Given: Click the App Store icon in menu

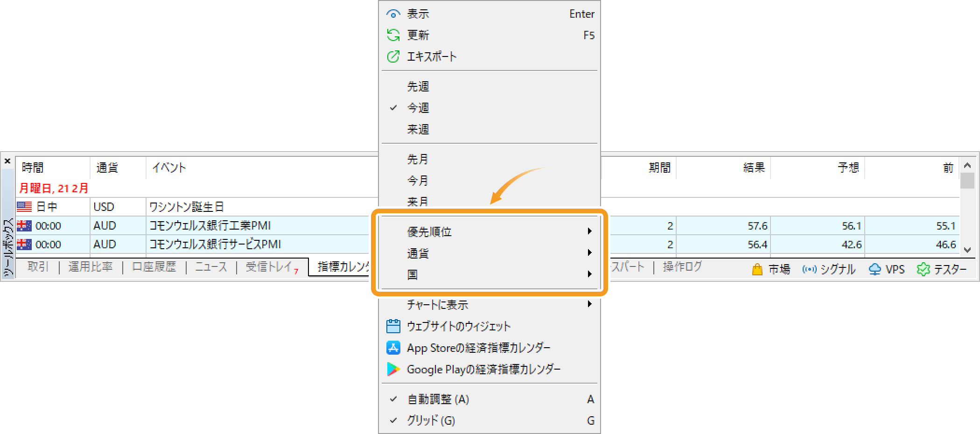Looking at the screenshot, I should pos(393,348).
